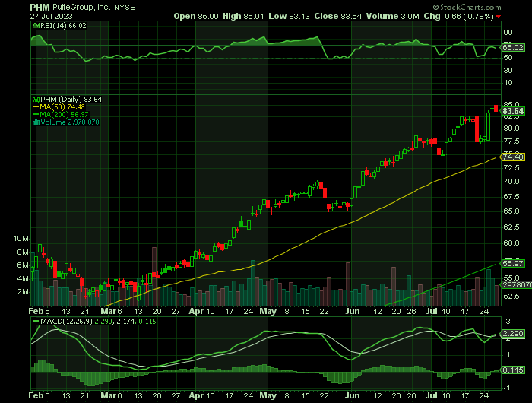Click the 10M volume axis label
The height and width of the screenshot is (403, 532).
point(21,239)
